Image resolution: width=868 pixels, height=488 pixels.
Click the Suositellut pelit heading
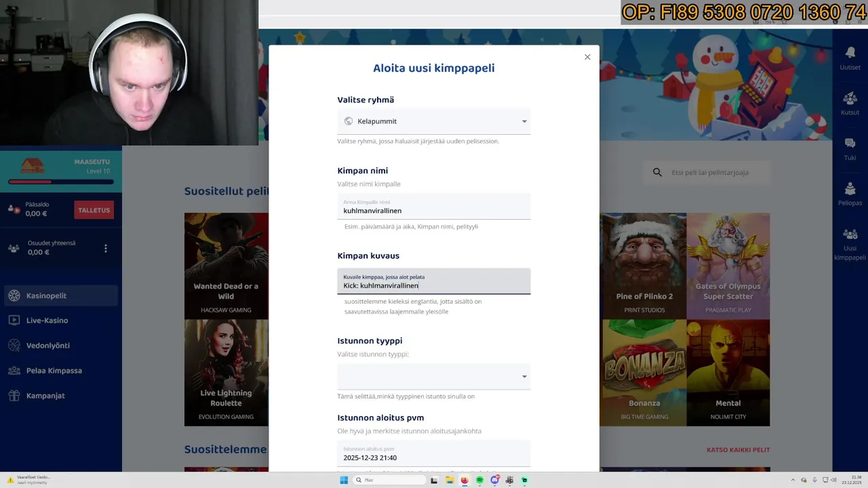(227, 191)
